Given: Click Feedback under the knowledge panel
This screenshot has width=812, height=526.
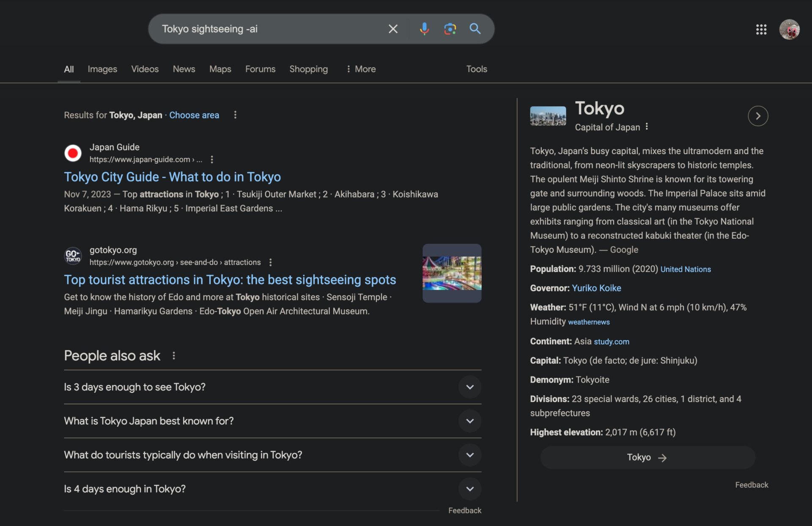Looking at the screenshot, I should click(x=752, y=485).
